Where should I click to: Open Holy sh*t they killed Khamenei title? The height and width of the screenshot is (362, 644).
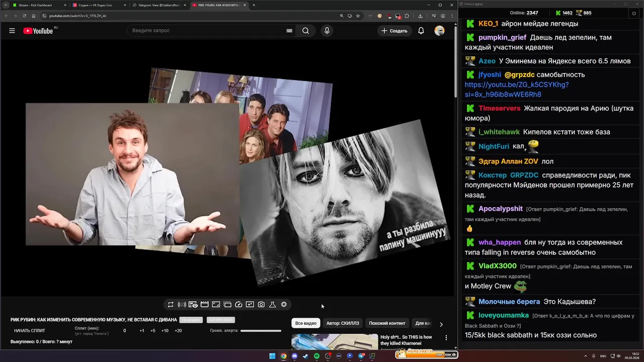tap(406, 340)
